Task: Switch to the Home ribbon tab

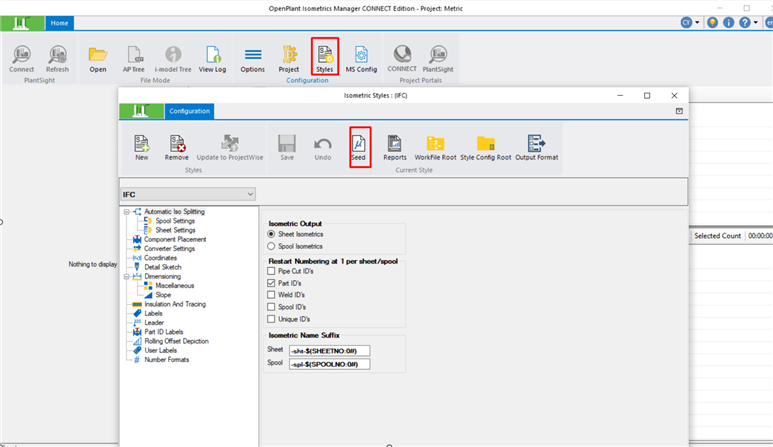Action: pos(60,22)
